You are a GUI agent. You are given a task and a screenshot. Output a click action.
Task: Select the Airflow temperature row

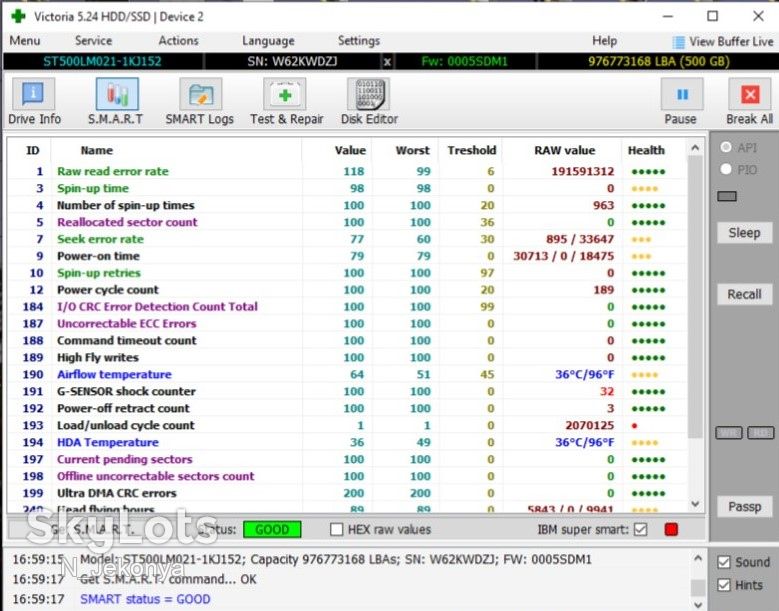tap(348, 375)
